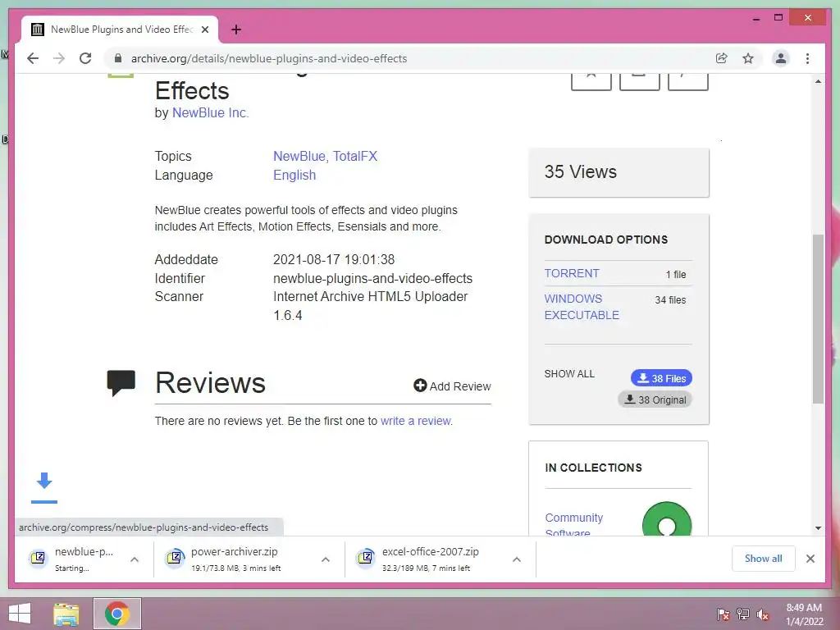840x630 pixels.
Task: Open File Explorer from the taskbar
Action: click(x=66, y=614)
